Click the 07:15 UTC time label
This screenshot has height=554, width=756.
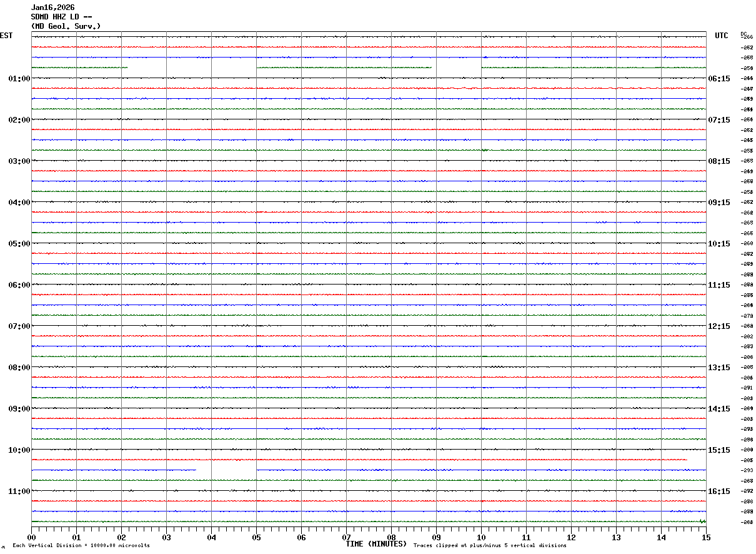pyautogui.click(x=719, y=120)
